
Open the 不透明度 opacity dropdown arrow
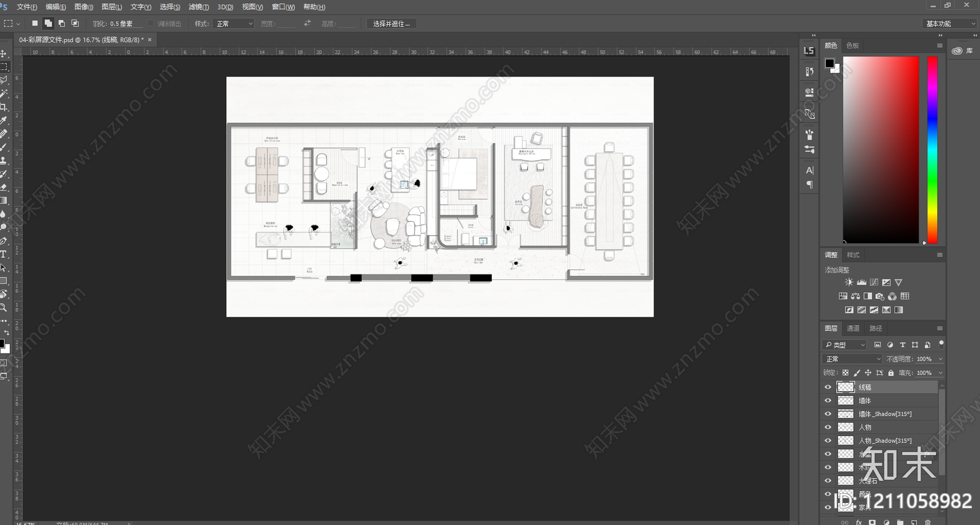[x=940, y=359]
